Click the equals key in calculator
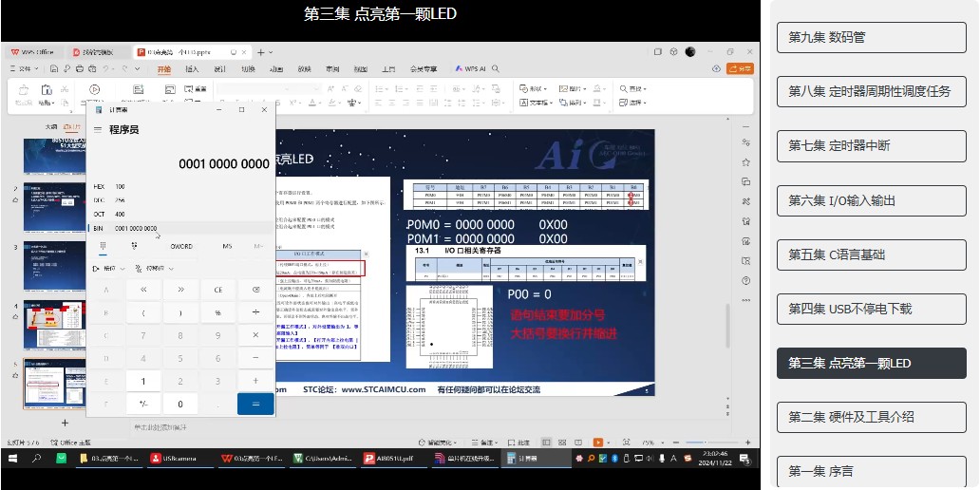The height and width of the screenshot is (490, 980). pyautogui.click(x=255, y=404)
